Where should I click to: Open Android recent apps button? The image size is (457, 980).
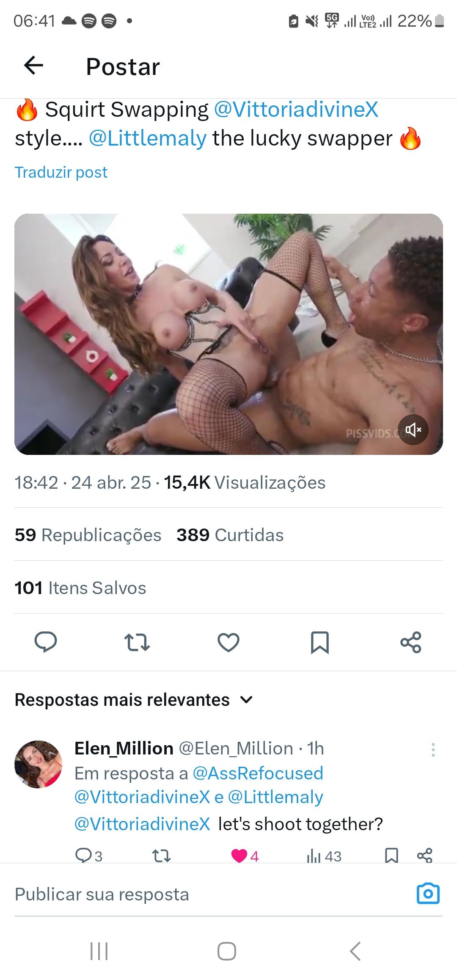pyautogui.click(x=99, y=951)
